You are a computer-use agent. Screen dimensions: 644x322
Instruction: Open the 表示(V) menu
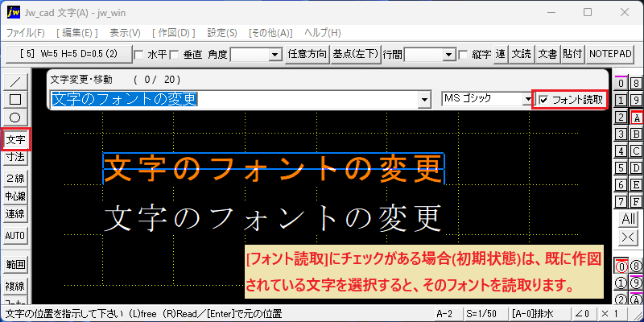pos(126,33)
